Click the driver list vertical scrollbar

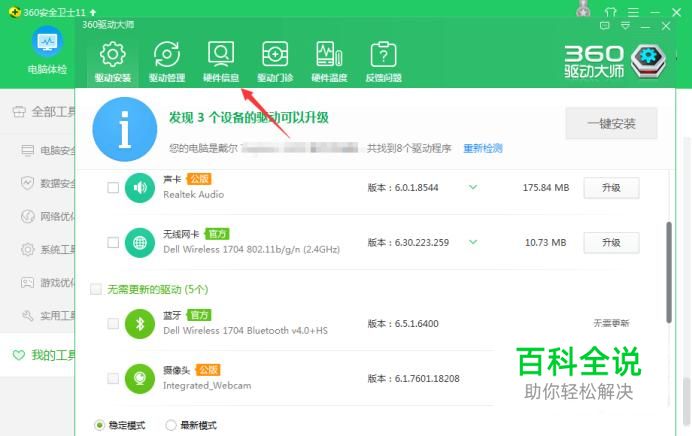coord(669,272)
